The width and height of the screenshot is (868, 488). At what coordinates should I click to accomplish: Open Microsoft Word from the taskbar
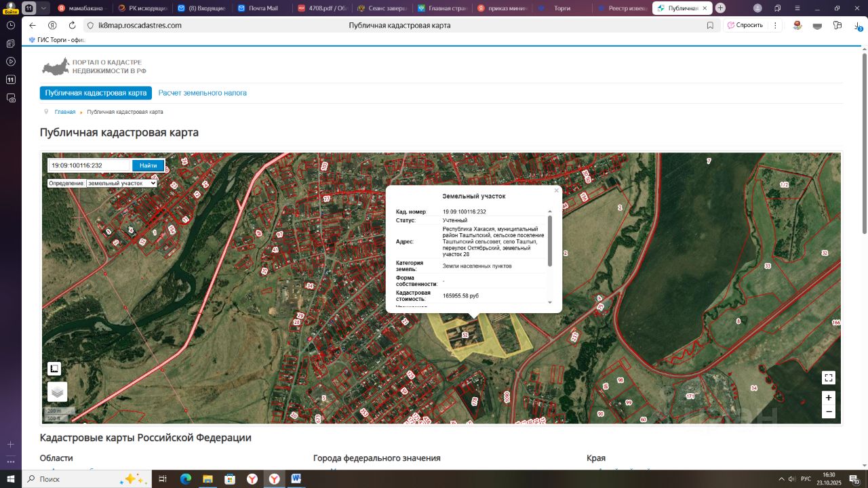point(296,479)
